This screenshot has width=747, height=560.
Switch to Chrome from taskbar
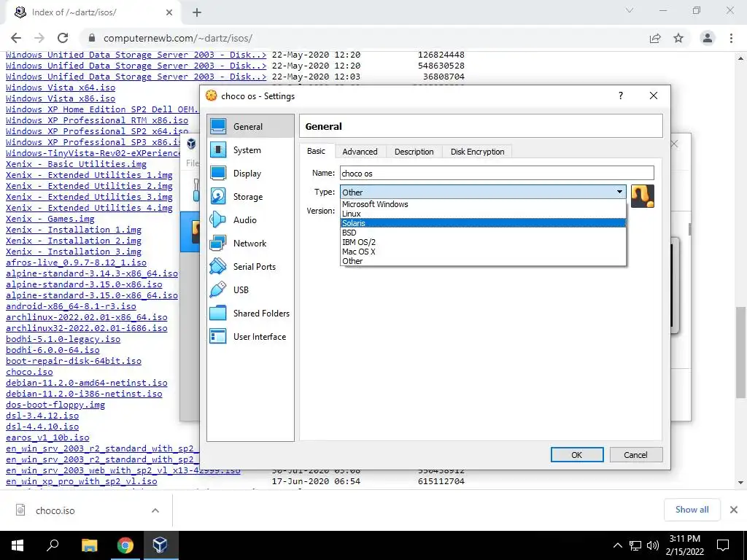click(x=125, y=545)
